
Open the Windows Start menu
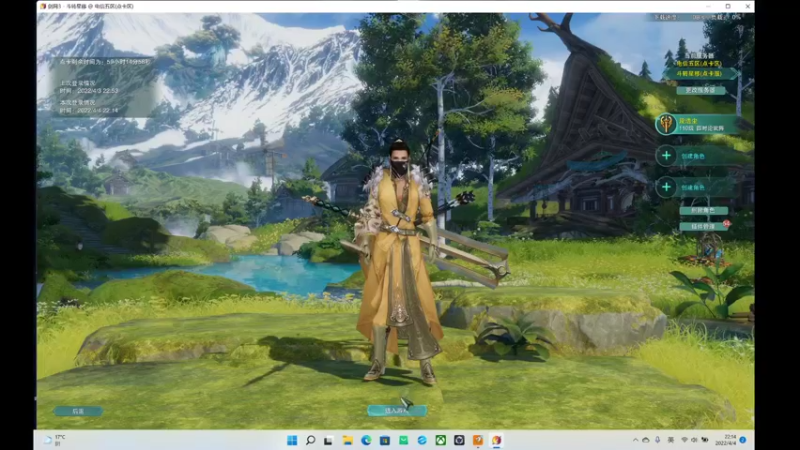point(292,440)
